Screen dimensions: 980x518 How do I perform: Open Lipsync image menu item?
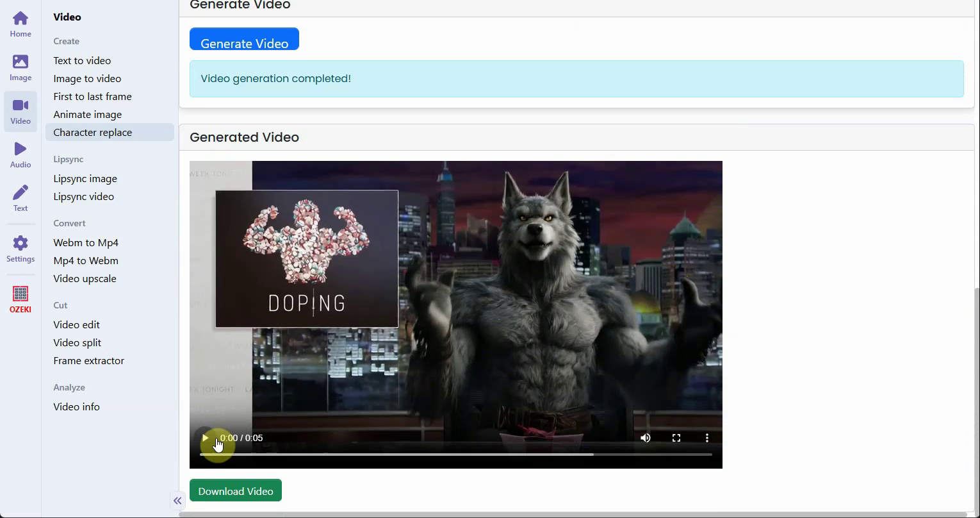(85, 178)
